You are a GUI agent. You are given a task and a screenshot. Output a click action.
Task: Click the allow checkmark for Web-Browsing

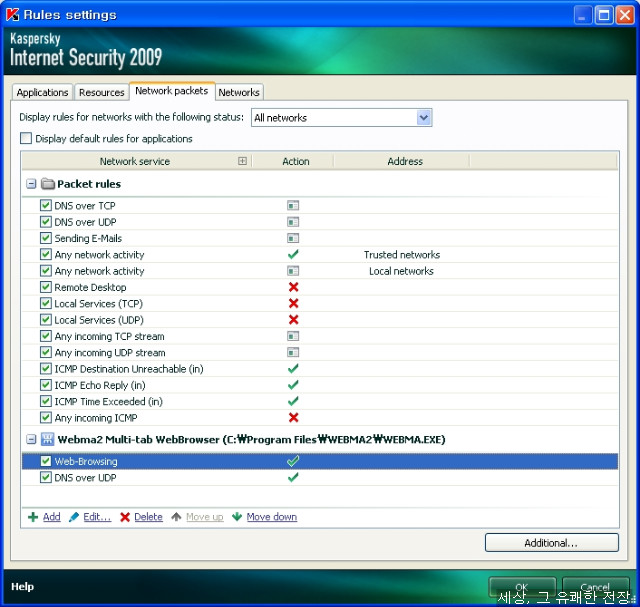[x=293, y=461]
